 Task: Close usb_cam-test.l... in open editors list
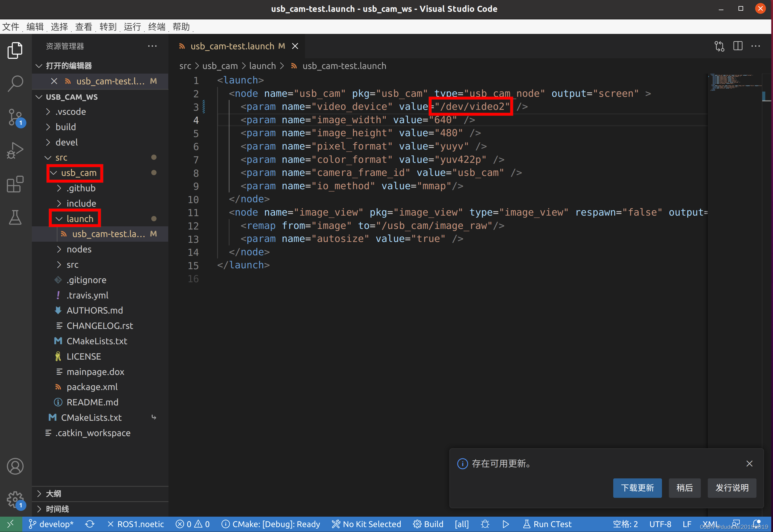tap(54, 81)
